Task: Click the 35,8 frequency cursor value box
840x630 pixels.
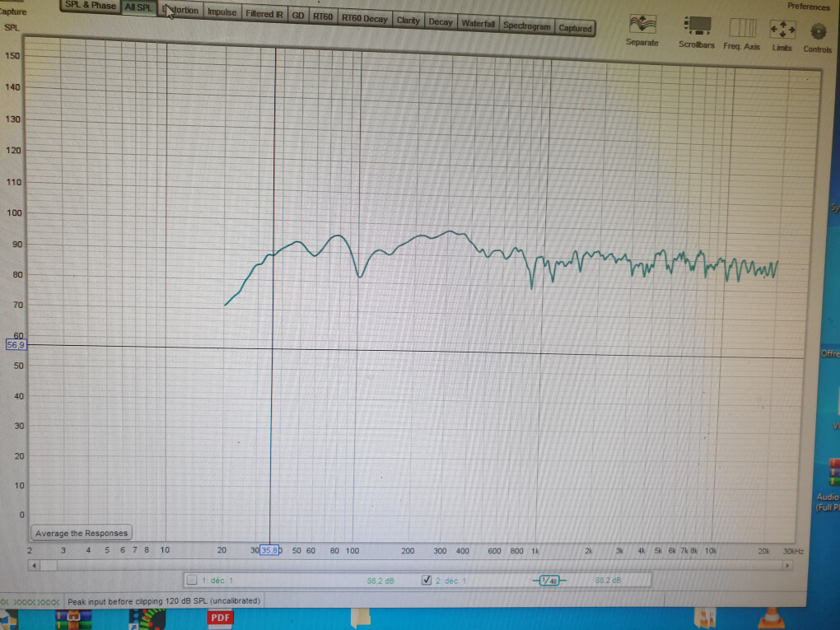Action: point(269,550)
